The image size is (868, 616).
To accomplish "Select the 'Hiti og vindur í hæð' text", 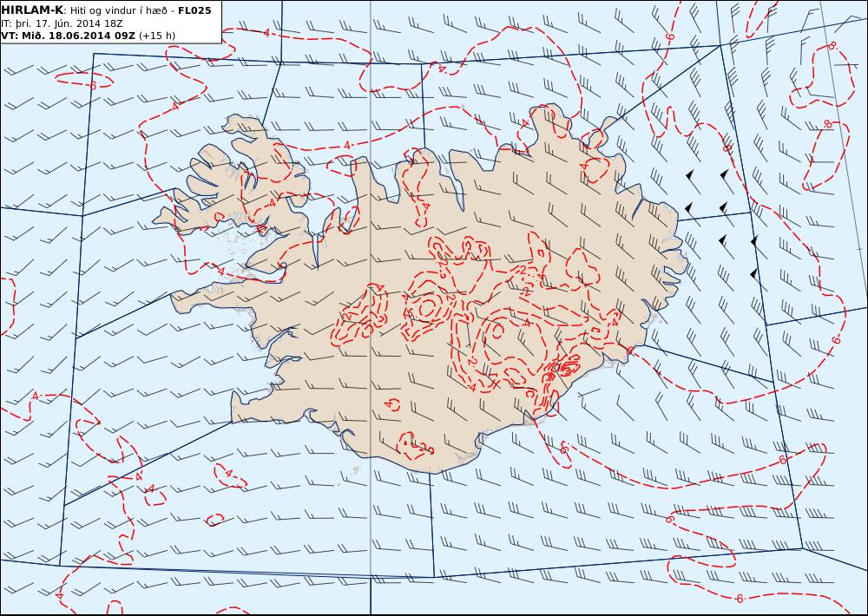I will coord(118,10).
